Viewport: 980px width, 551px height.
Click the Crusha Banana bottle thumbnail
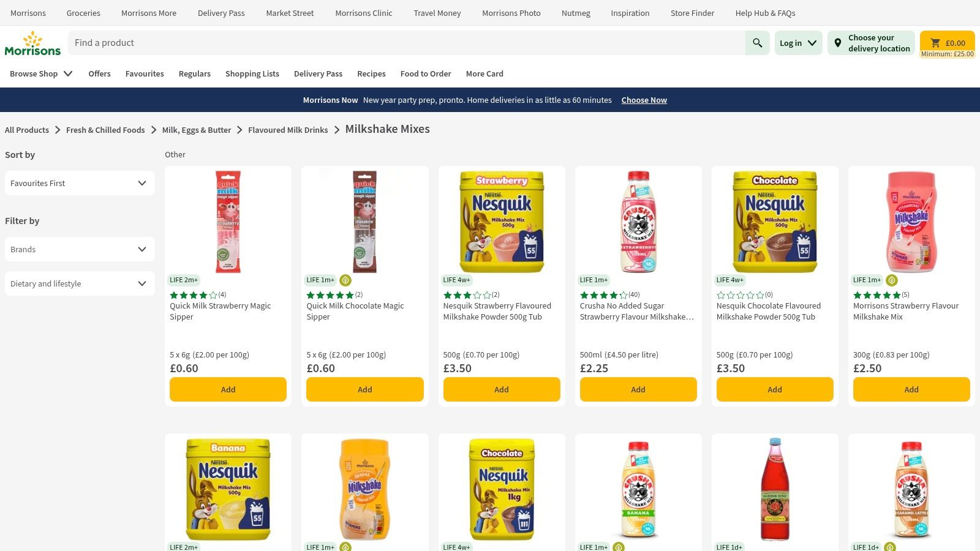pyautogui.click(x=638, y=489)
